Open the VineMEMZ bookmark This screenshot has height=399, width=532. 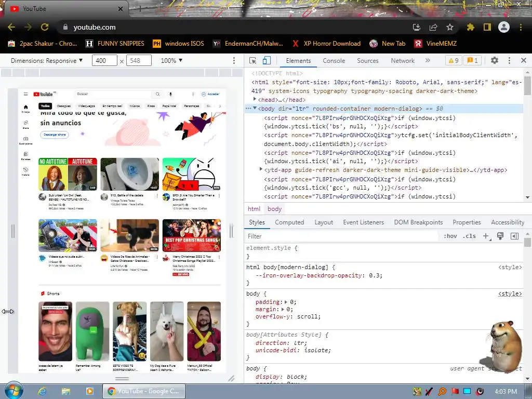(x=436, y=44)
